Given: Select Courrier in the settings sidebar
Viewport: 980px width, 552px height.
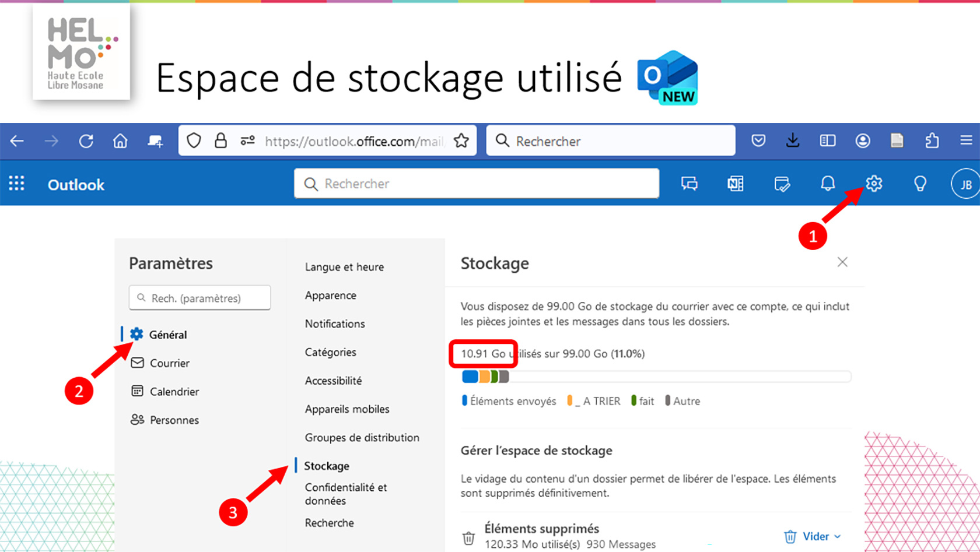Looking at the screenshot, I should [169, 363].
